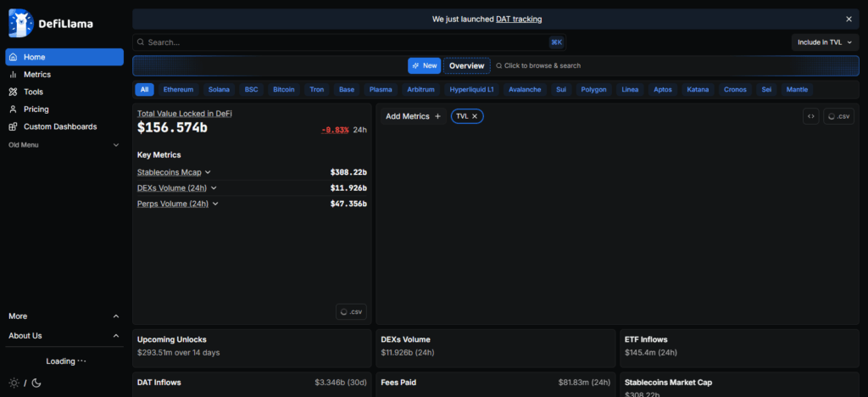Image resolution: width=868 pixels, height=397 pixels.
Task: Click the DAT tracking link
Action: [519, 19]
